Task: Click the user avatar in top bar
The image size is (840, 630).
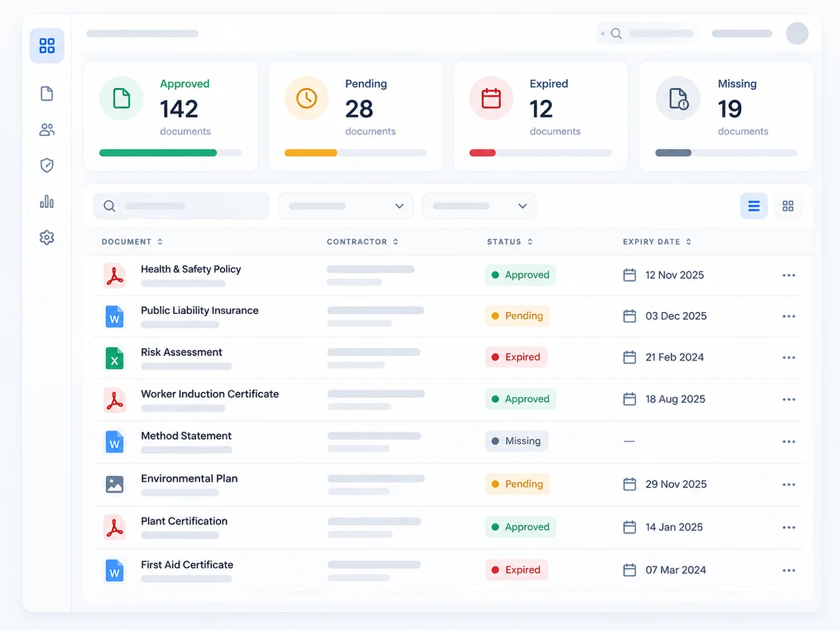Action: [x=797, y=33]
